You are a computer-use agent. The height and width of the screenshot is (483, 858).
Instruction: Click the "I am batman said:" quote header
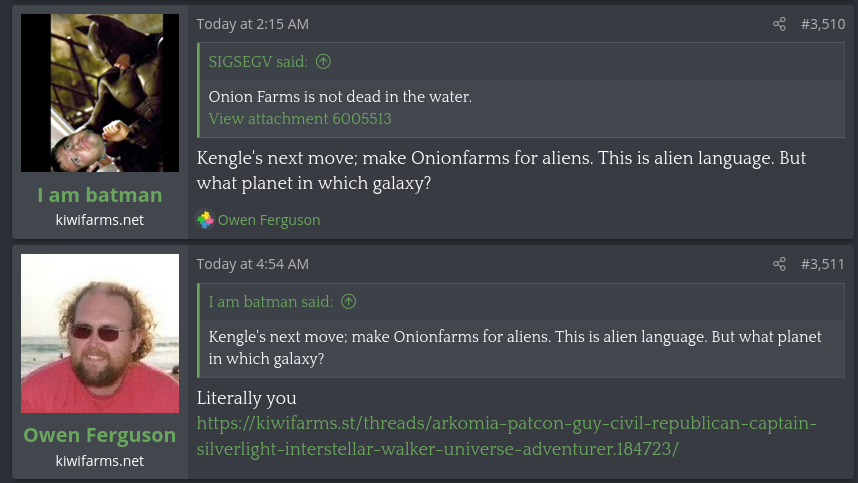pos(272,302)
